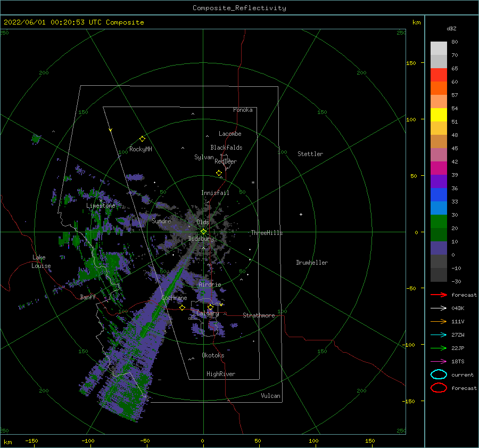Viewport: 479px width, 448px height.
Task: Click the dBZ scale heading
Action: (x=451, y=28)
